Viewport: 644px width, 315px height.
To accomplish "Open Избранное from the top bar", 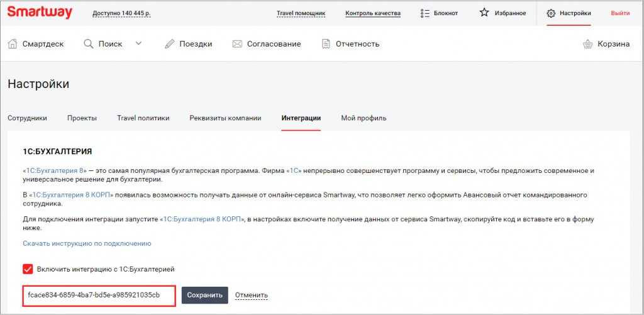I will point(510,13).
